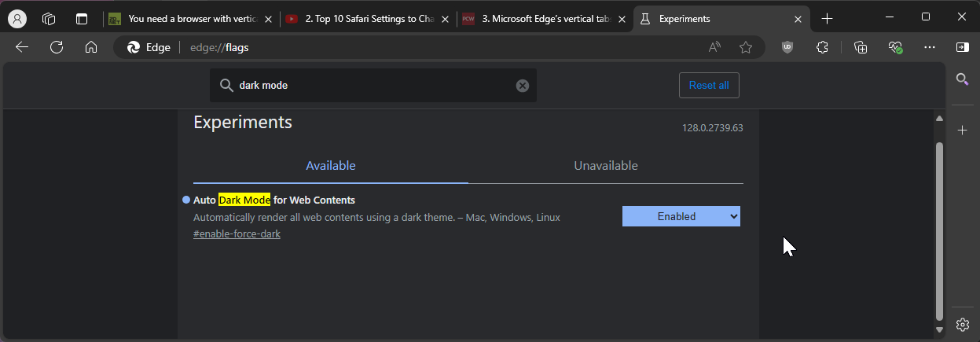Click the flag description about dark theme
This screenshot has height=342, width=980.
(x=376, y=217)
